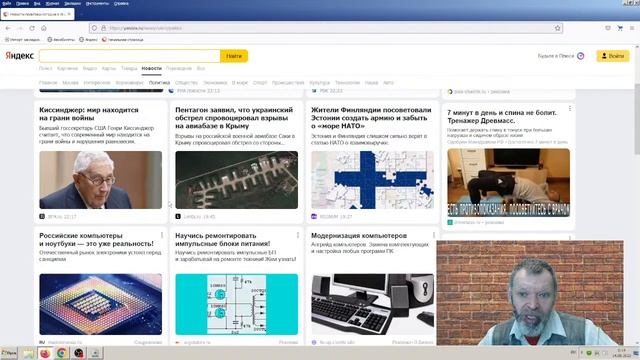
Task: Open the Файл menu
Action: [7, 3]
